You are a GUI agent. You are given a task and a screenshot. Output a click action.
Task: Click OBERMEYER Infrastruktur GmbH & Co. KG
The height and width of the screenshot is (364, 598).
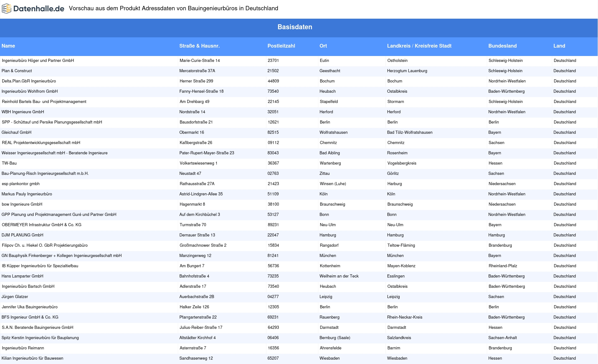[x=42, y=225]
